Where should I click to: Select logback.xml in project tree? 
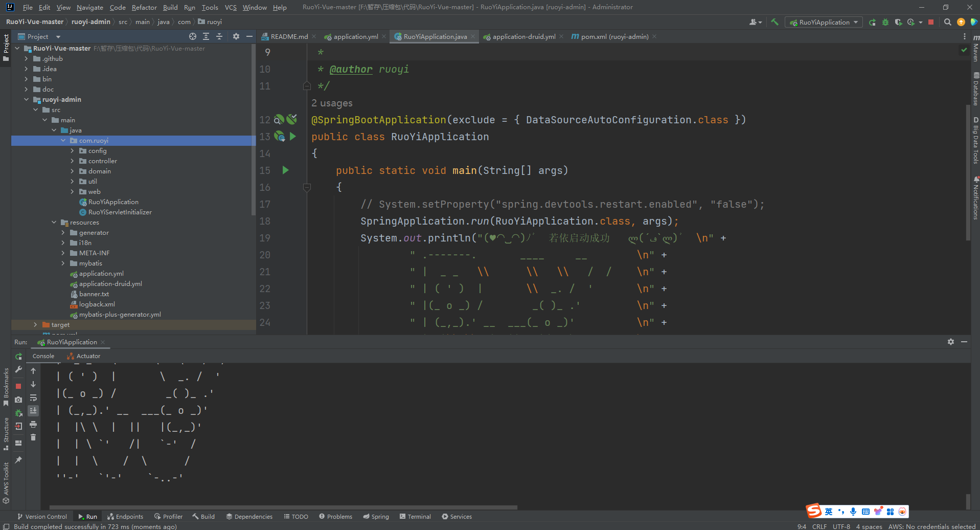click(x=97, y=304)
